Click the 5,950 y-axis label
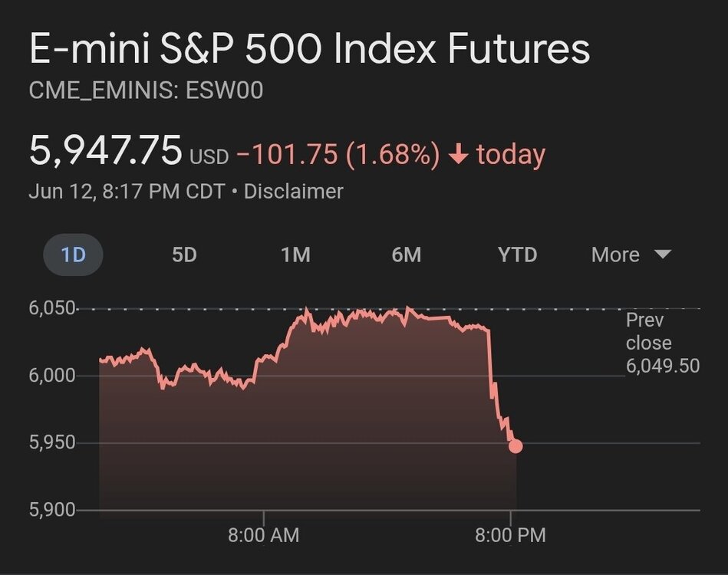This screenshot has width=728, height=575. (x=52, y=442)
